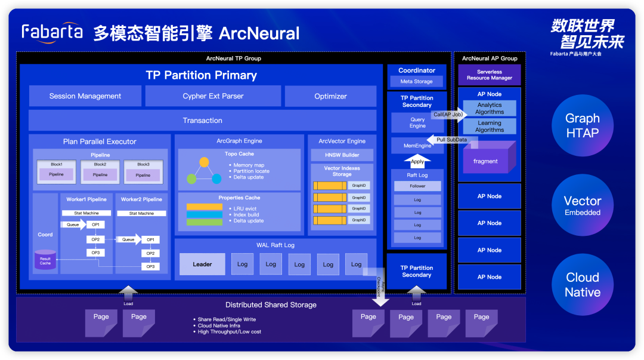Click the Fabarta logo
Image resolution: width=644 pixels, height=360 pixels.
[x=52, y=32]
